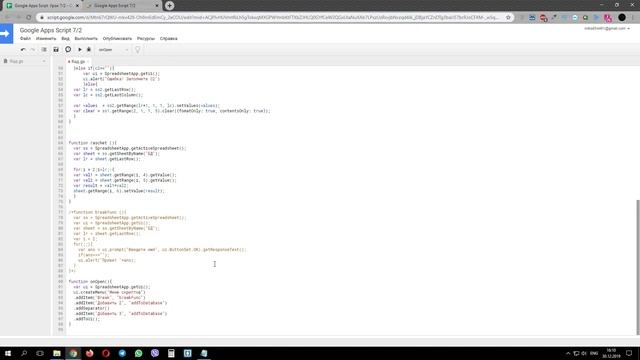
Task: Place cursor on function onOpen line
Action: [x=90, y=282]
